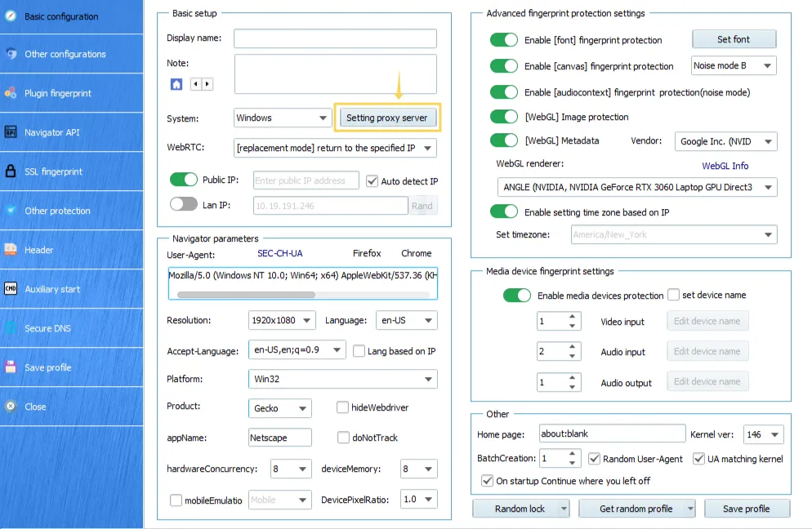Uncheck UA matching kernel checkbox
Screen dimensions: 812x529
[698, 459]
